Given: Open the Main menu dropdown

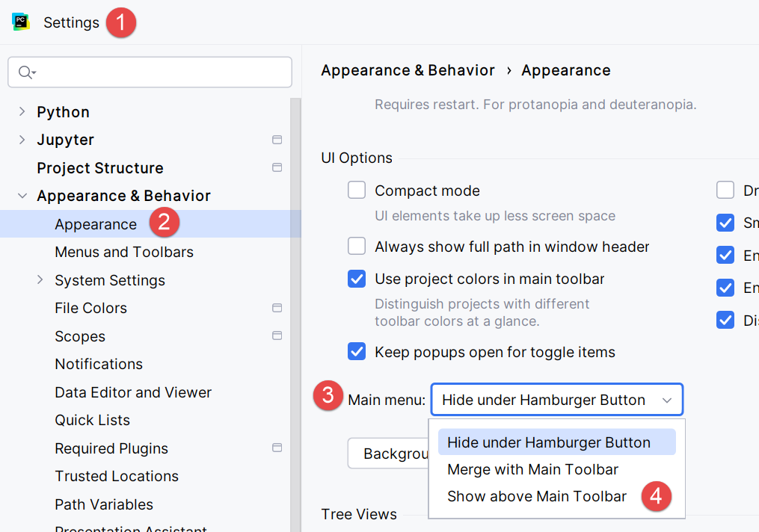Looking at the screenshot, I should point(556,400).
